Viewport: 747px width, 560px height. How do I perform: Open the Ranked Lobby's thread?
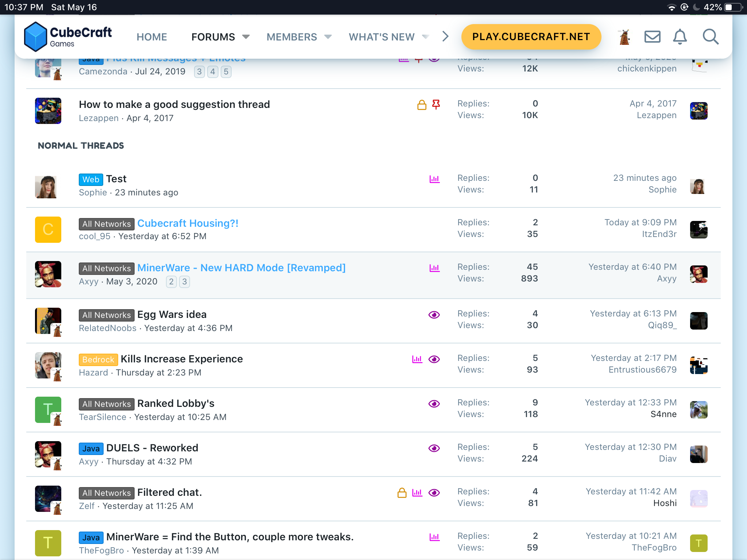pos(176,403)
